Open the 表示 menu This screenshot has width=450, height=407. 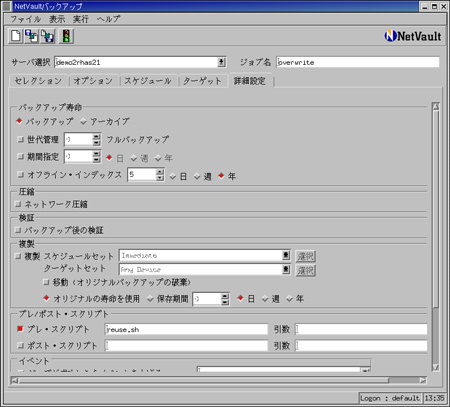pos(57,19)
